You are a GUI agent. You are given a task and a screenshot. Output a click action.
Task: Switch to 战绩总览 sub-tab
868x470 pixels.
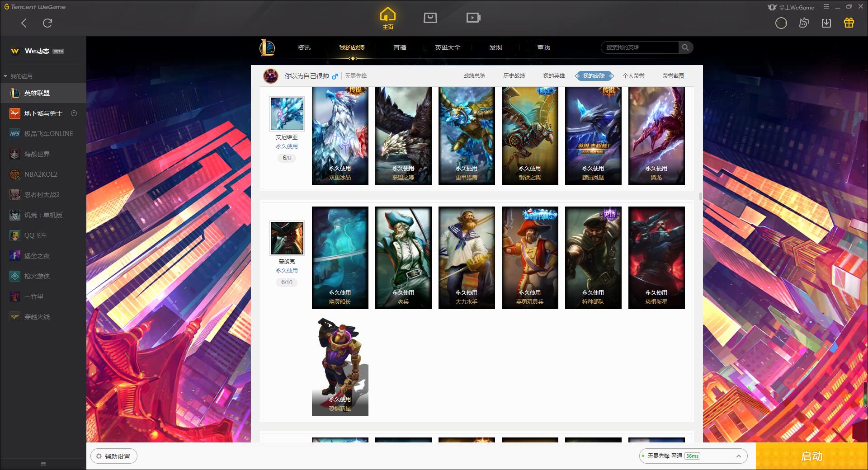click(474, 76)
